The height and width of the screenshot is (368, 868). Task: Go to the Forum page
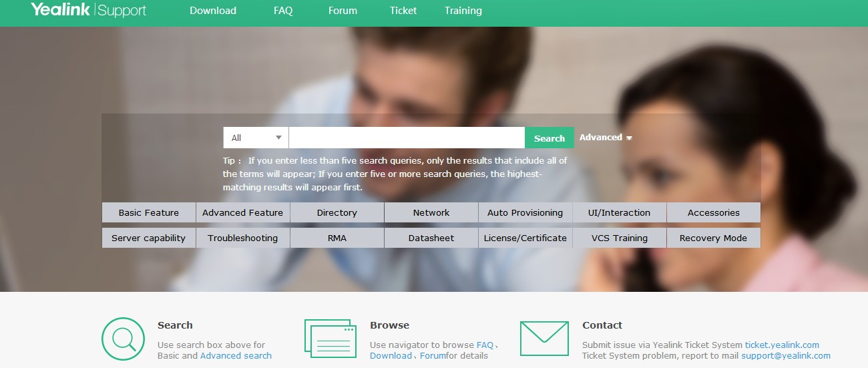[x=343, y=11]
